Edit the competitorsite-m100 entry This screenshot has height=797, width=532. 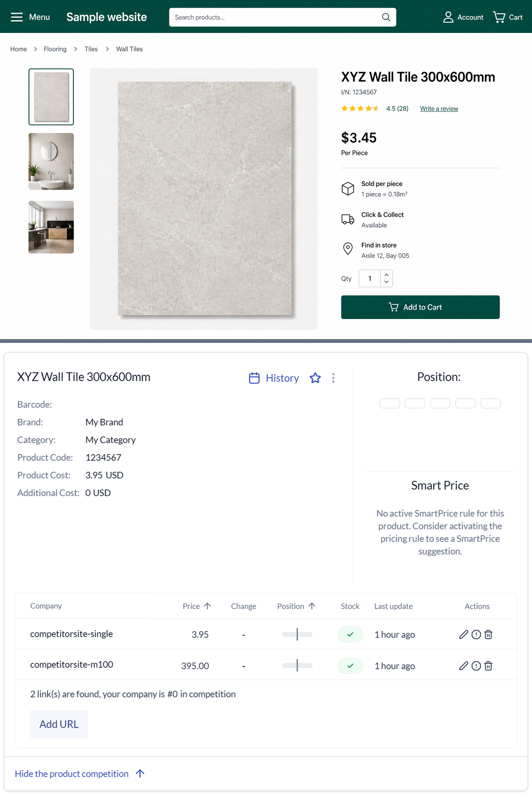point(463,666)
